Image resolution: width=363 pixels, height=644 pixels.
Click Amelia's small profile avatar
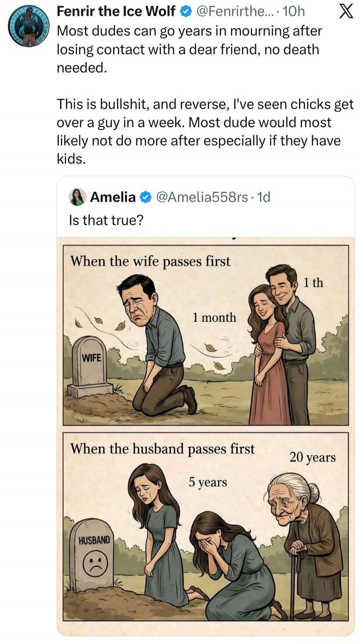(x=77, y=197)
